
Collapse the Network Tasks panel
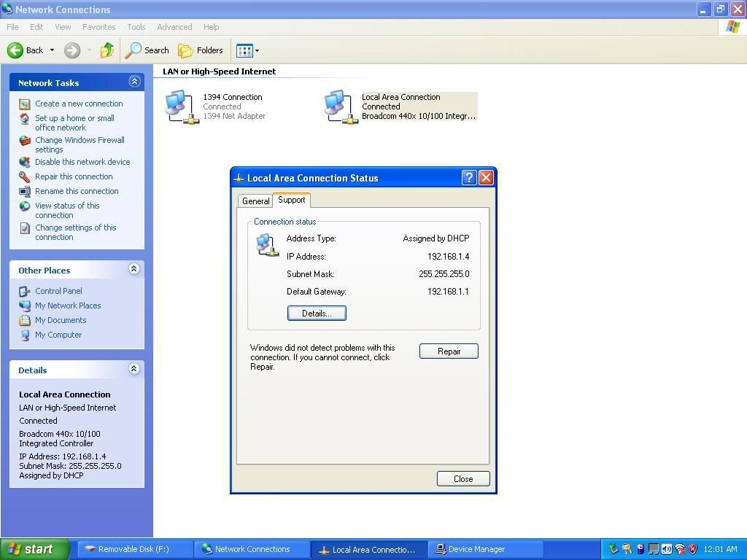coord(135,82)
